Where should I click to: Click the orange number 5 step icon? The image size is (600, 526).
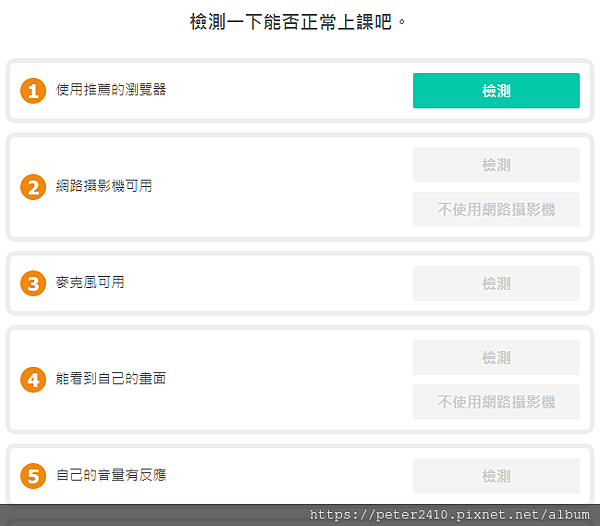coord(33,476)
